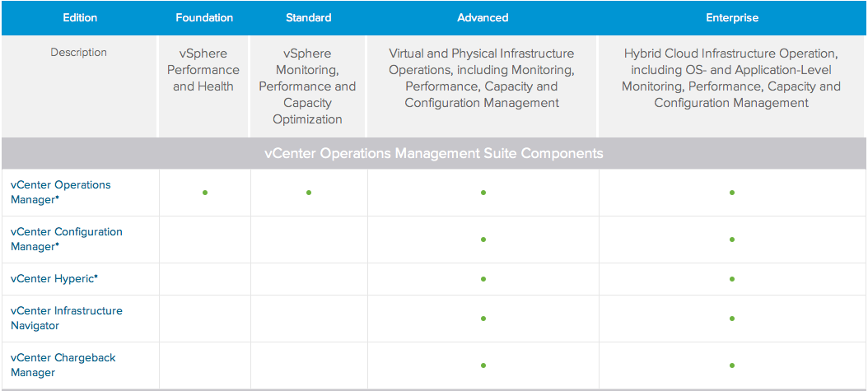Click the Hyperic dot in Enterprise column

pos(731,279)
